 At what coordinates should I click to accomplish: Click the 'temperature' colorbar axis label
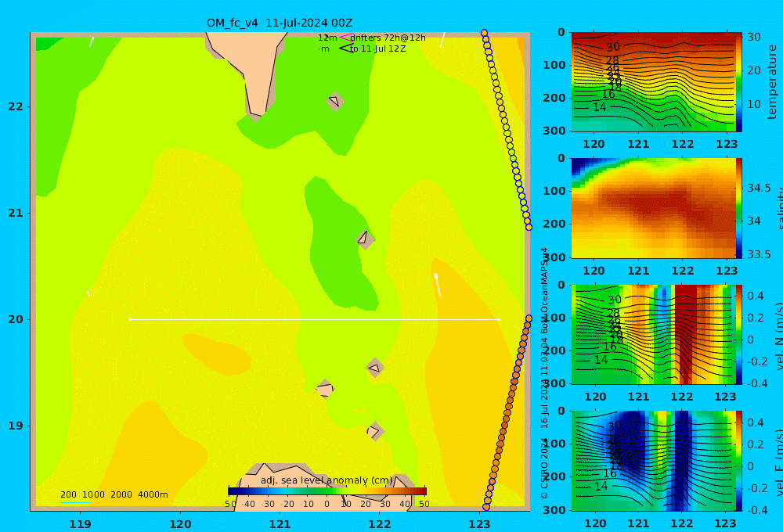tap(772, 82)
